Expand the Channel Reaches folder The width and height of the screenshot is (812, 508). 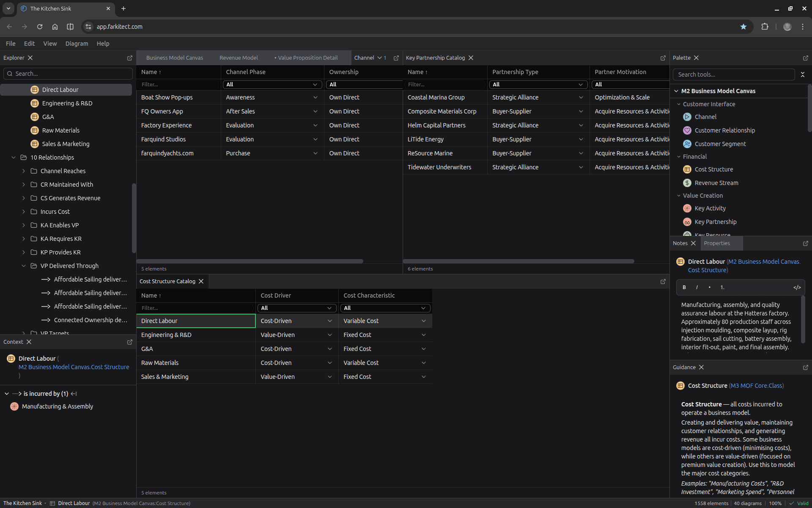point(24,171)
